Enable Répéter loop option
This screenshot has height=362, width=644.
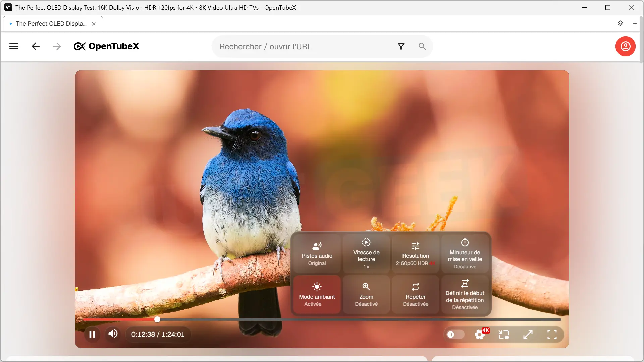pos(416,295)
